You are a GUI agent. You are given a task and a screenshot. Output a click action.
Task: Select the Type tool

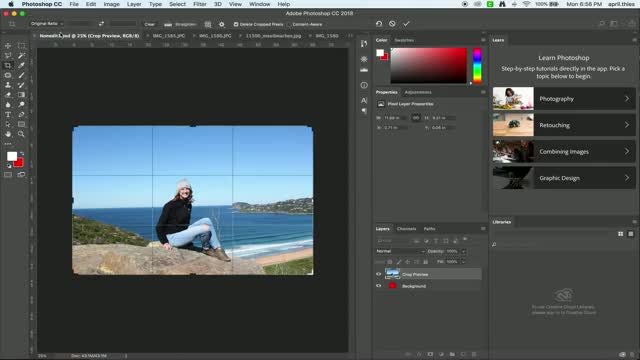coord(8,114)
